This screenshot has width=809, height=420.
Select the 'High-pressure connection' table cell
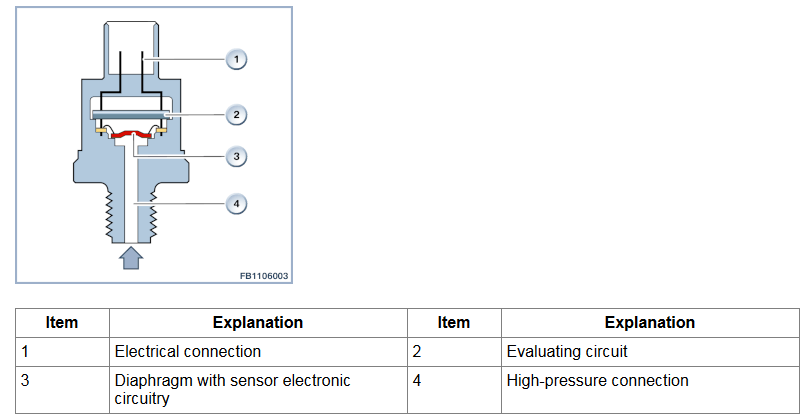pyautogui.click(x=650, y=390)
